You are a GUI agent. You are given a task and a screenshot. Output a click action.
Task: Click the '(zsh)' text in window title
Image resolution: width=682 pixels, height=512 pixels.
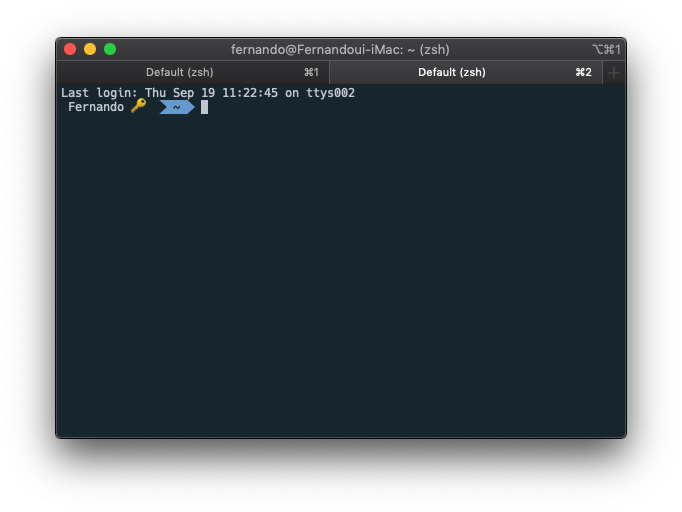(434, 49)
